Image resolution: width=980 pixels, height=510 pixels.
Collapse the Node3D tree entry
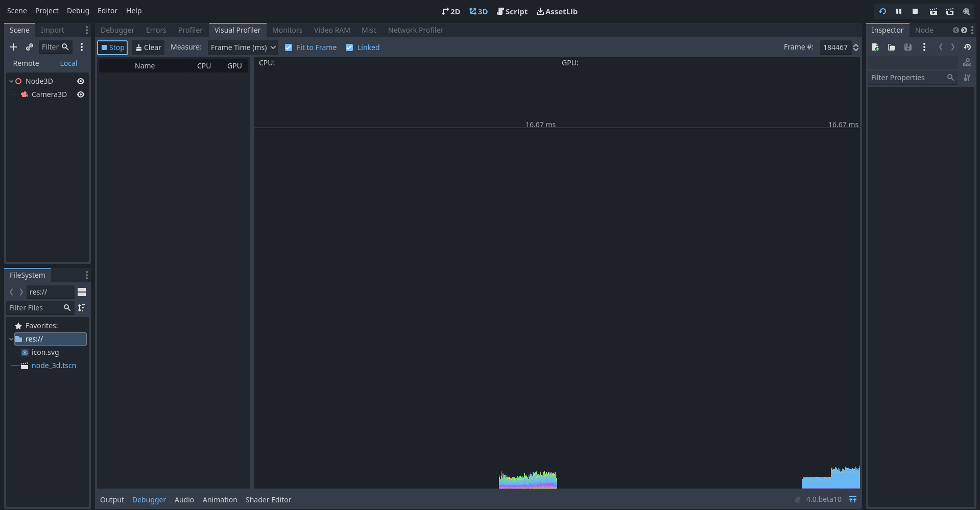[x=10, y=81]
